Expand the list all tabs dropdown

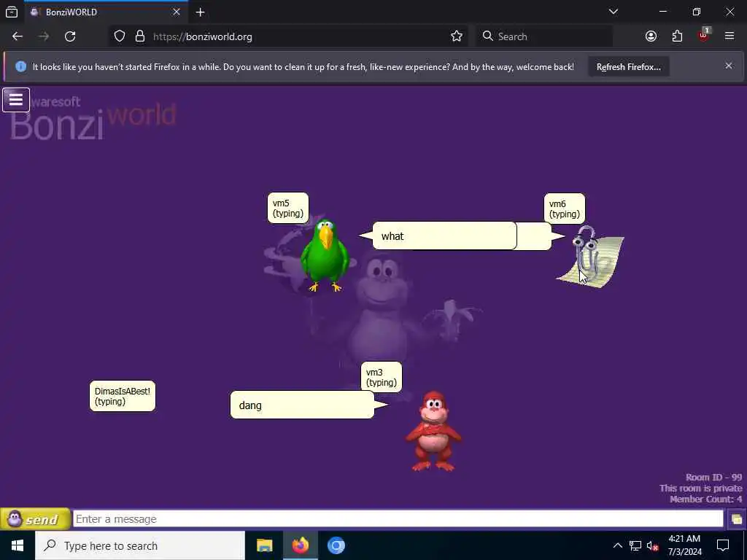(x=614, y=12)
